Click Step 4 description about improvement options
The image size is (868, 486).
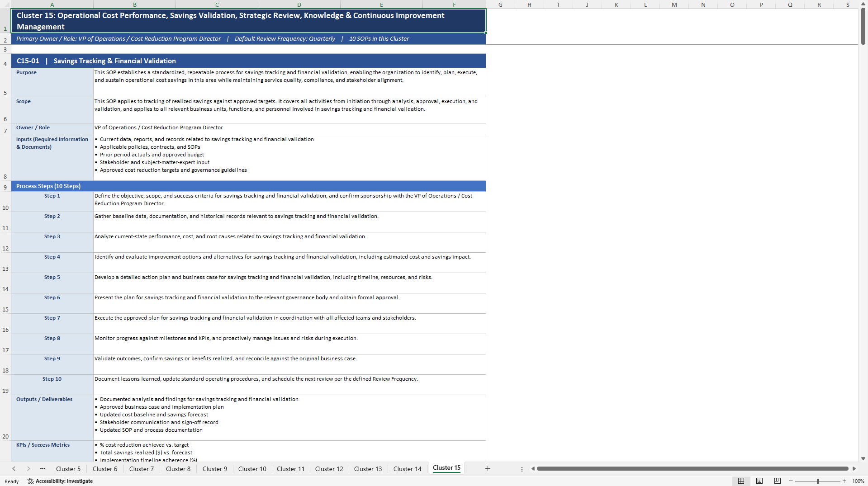coord(289,263)
